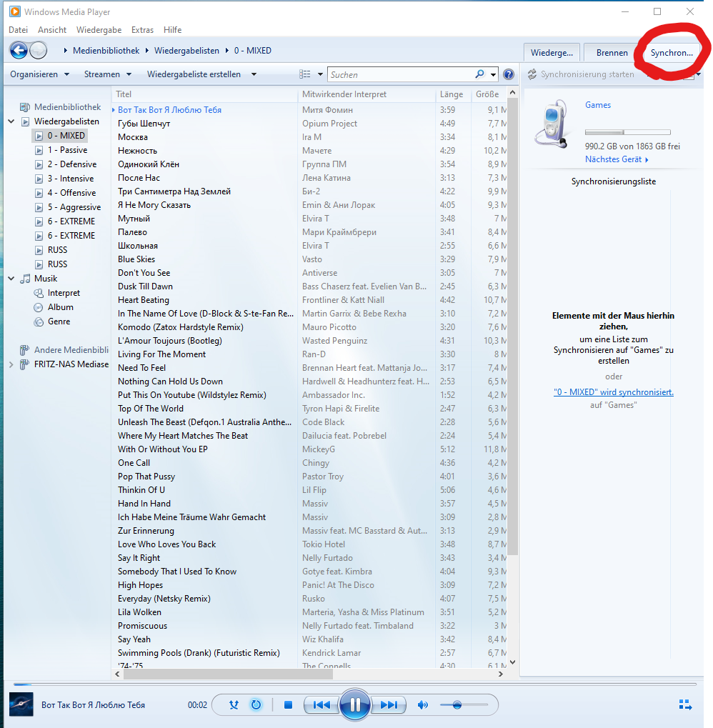
Task: Open the Datei menu
Action: coord(18,30)
